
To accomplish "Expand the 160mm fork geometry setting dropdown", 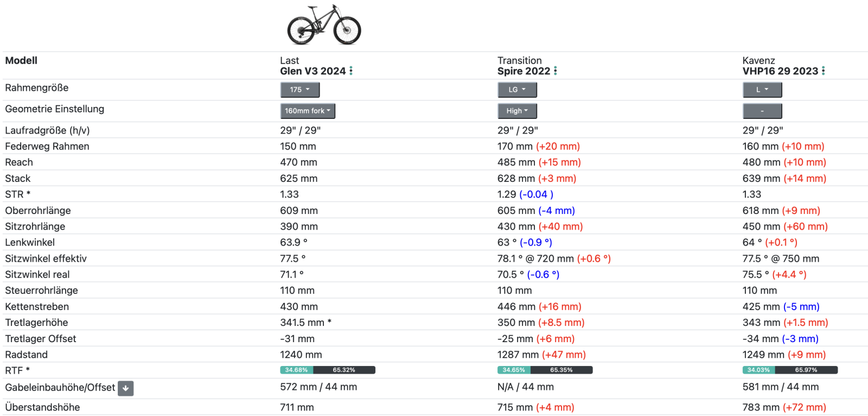I will 308,111.
